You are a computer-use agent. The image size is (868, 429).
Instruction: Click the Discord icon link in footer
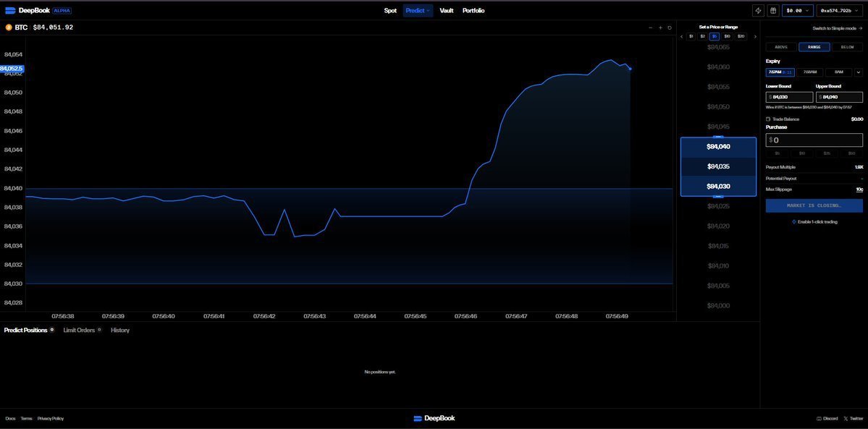[x=827, y=418]
